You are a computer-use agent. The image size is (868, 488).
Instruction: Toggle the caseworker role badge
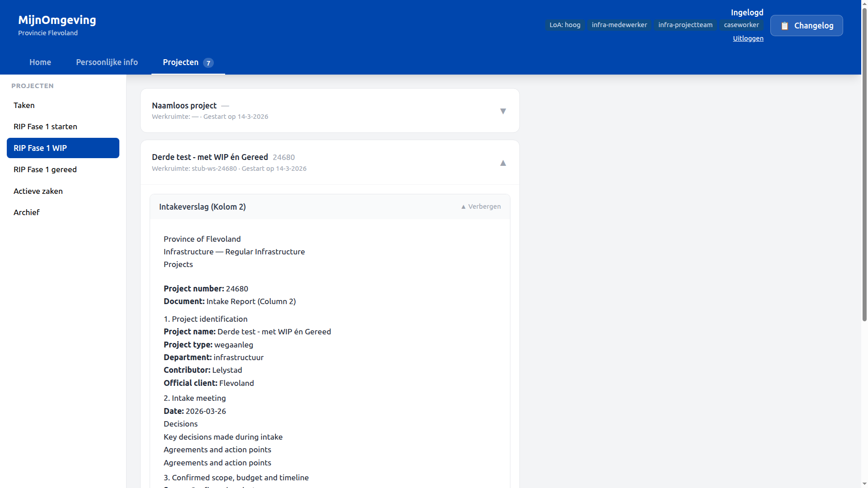point(741,25)
